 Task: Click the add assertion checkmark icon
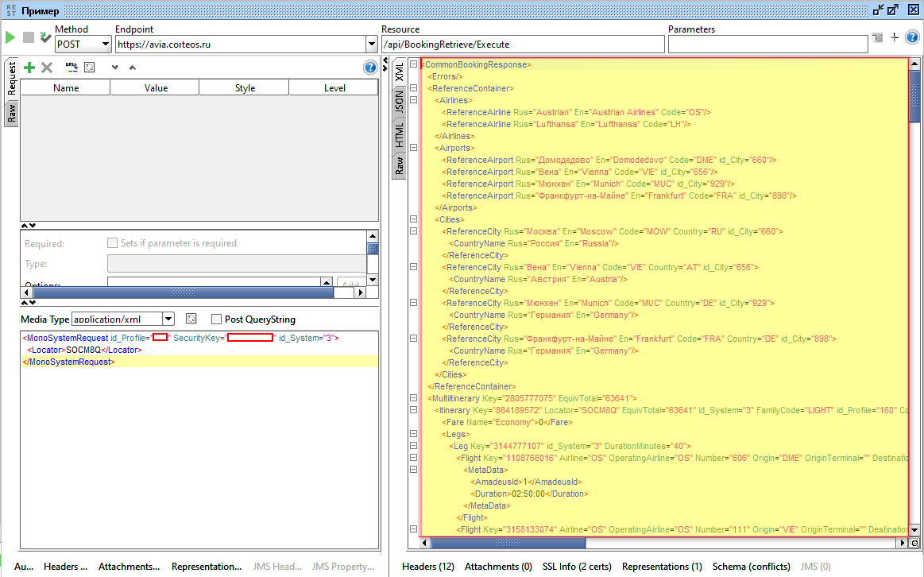click(x=45, y=37)
